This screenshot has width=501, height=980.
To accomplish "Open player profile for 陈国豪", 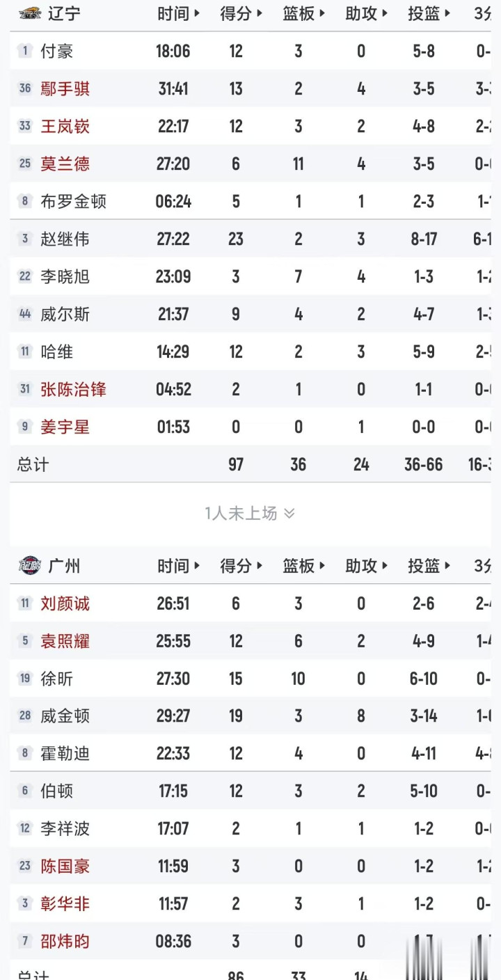I will (65, 866).
